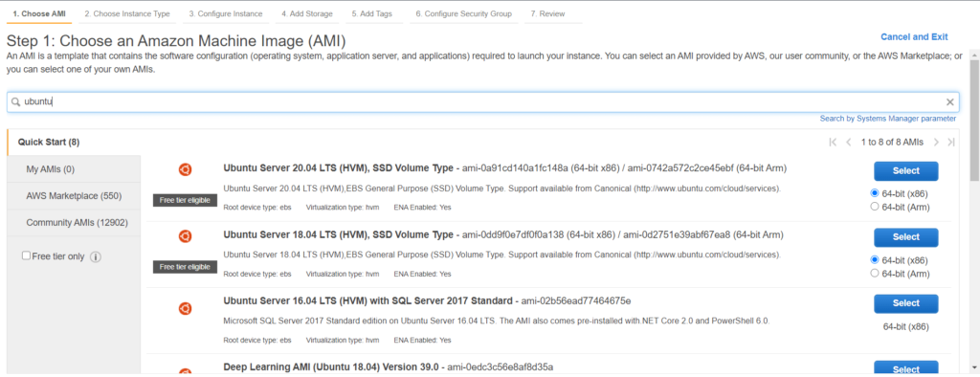Select 64-bit (x86) for Ubuntu Server 18.04
980x377 pixels.
875,259
